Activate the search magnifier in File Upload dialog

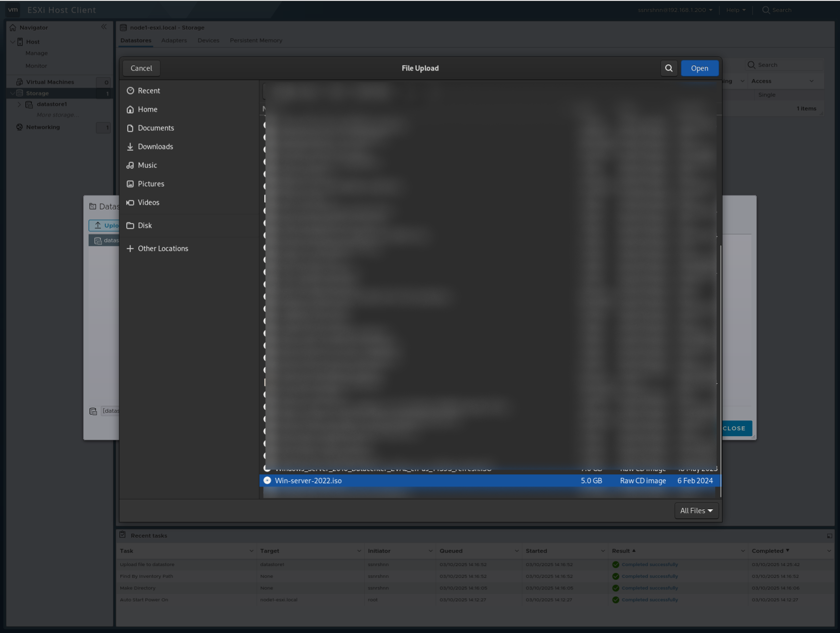coord(668,68)
